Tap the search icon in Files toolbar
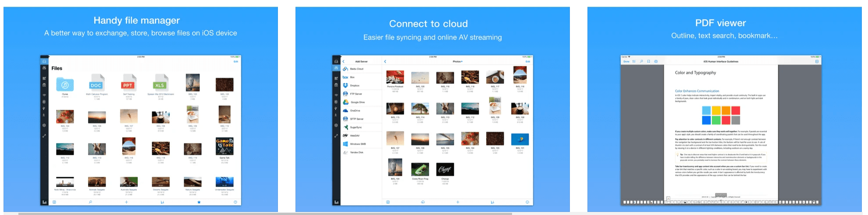Viewport: 868px width, 215px height. tap(90, 202)
